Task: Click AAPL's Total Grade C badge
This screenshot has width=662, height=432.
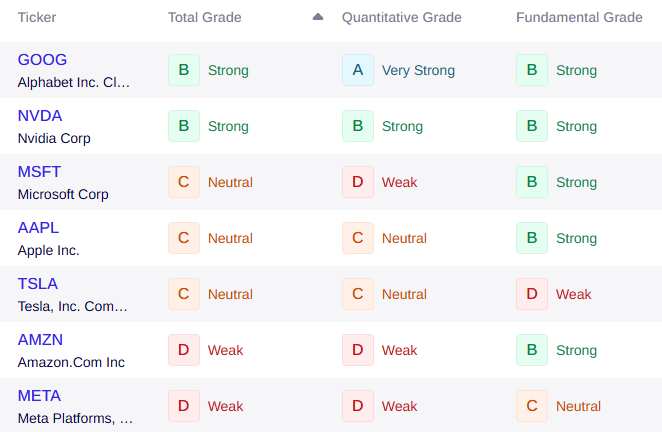Action: [x=183, y=238]
